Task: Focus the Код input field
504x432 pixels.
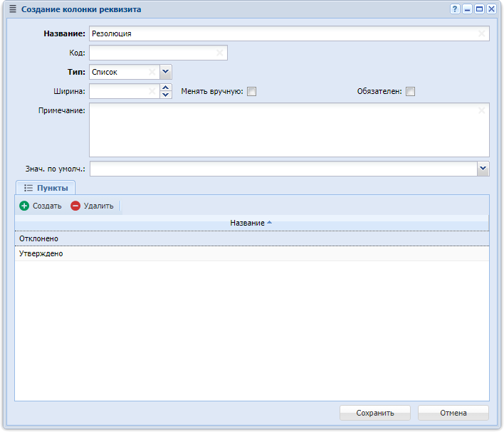Action: click(x=158, y=53)
